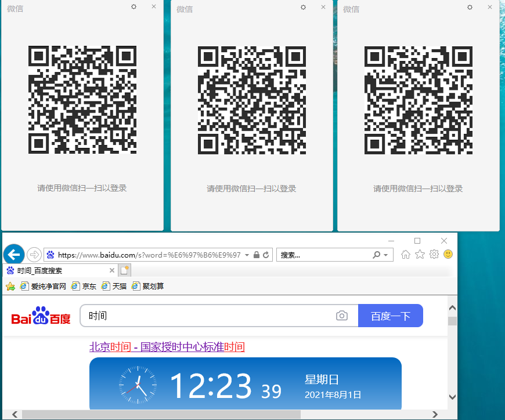Click the 微信 title of middle window
Viewport: 505px width, 420px height.
coord(185,9)
